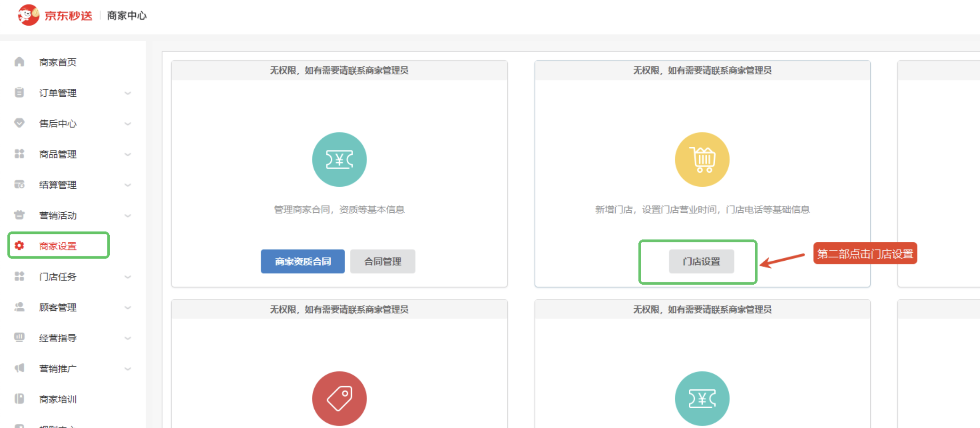The width and height of the screenshot is (980, 428).
Task: Click the home icon beside 商家首页
Action: tap(19, 62)
